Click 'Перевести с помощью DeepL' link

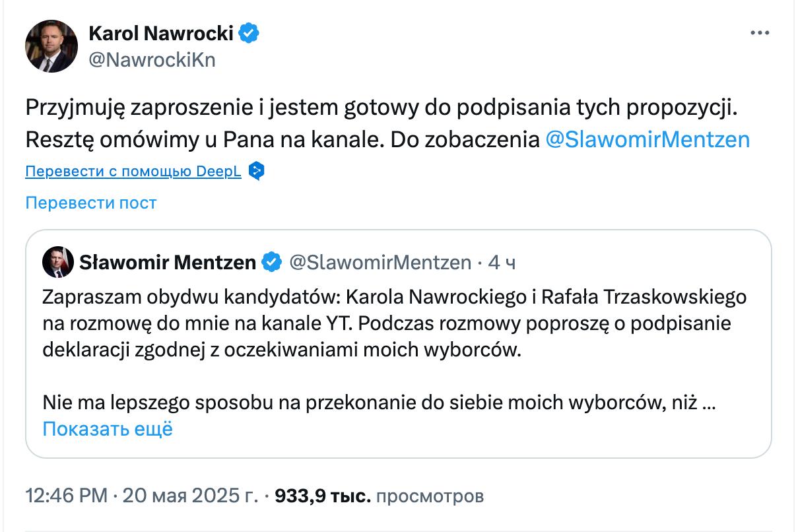(x=134, y=172)
